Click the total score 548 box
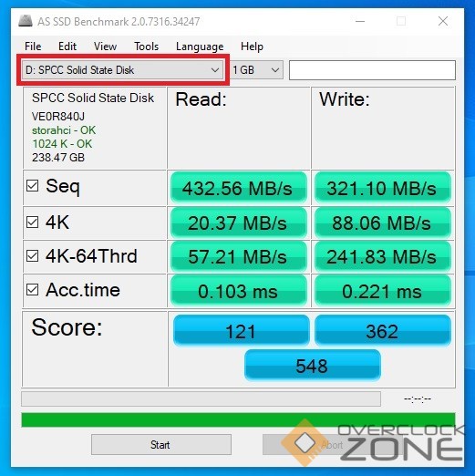 [x=313, y=366]
